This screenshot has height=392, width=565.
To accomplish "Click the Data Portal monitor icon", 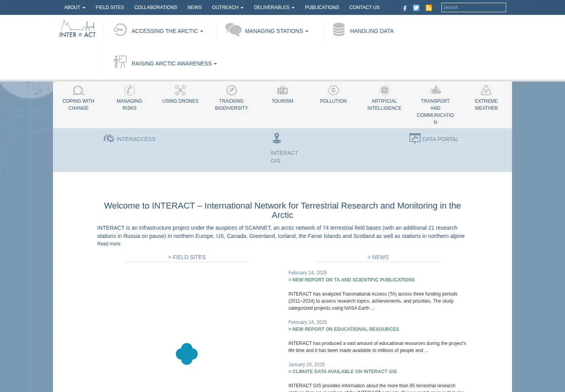I will [x=415, y=138].
